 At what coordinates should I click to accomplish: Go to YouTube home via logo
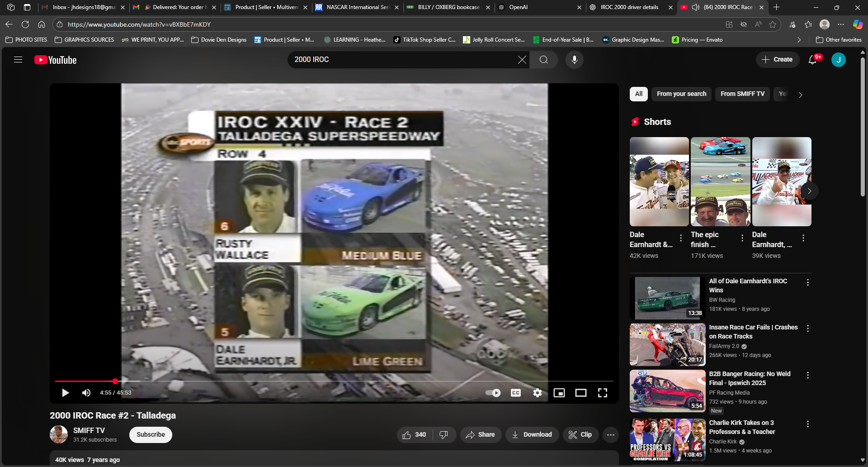click(x=56, y=60)
